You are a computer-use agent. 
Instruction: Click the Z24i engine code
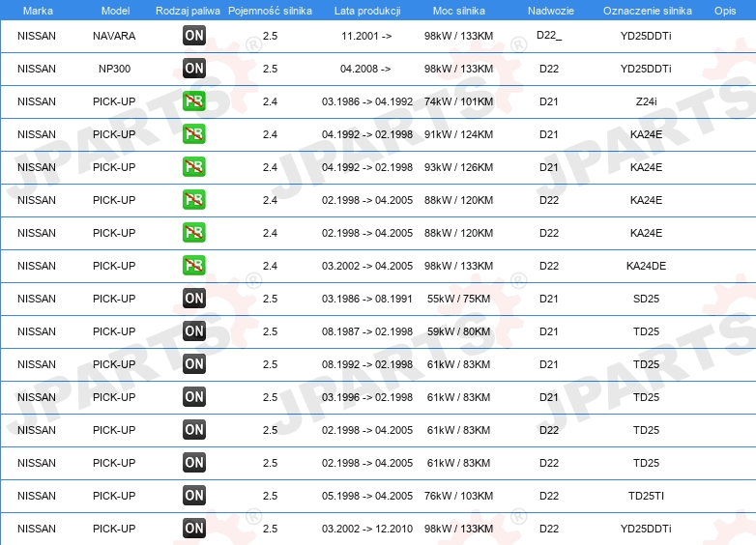tap(646, 101)
